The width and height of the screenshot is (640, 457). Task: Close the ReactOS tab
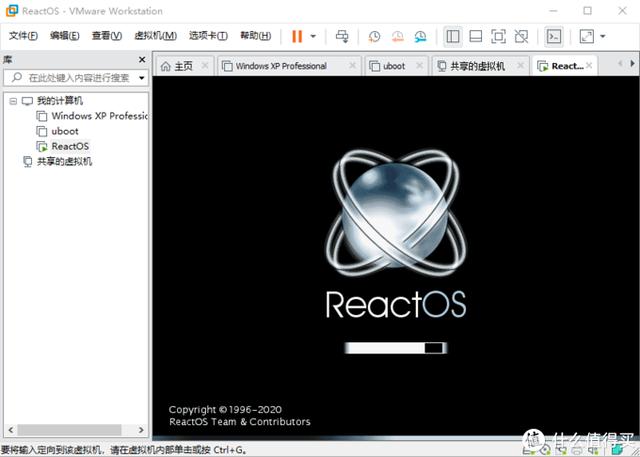coord(589,65)
